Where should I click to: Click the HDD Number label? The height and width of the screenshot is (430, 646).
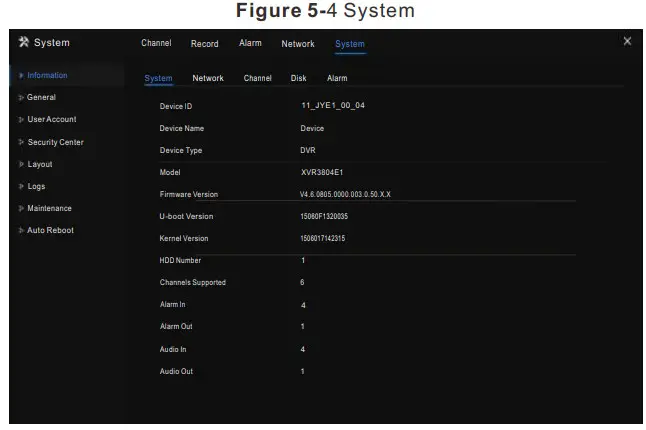click(x=180, y=260)
